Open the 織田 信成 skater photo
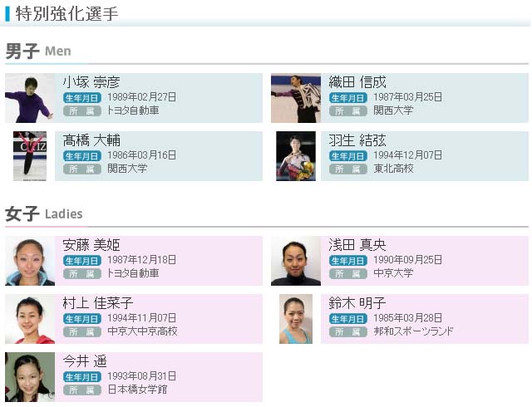This screenshot has height=407, width=532. coord(295,98)
